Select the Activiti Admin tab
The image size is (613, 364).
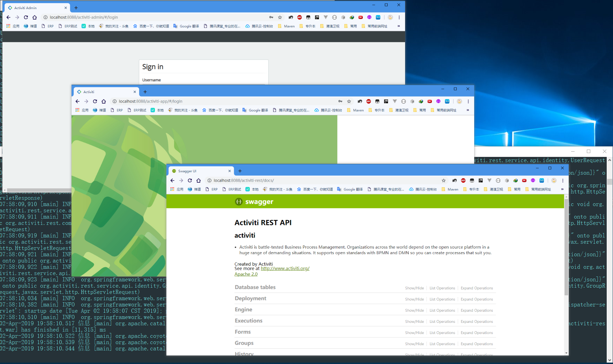[x=37, y=8]
